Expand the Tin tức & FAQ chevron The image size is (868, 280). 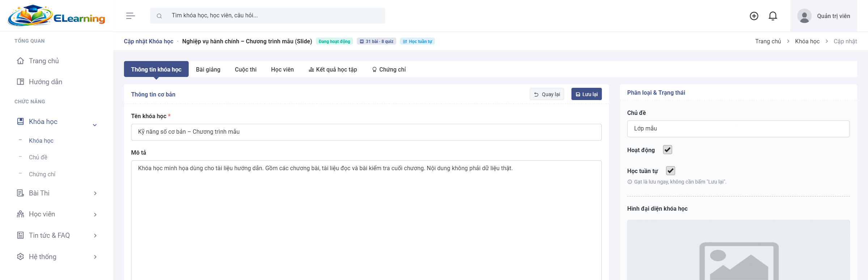coord(95,236)
